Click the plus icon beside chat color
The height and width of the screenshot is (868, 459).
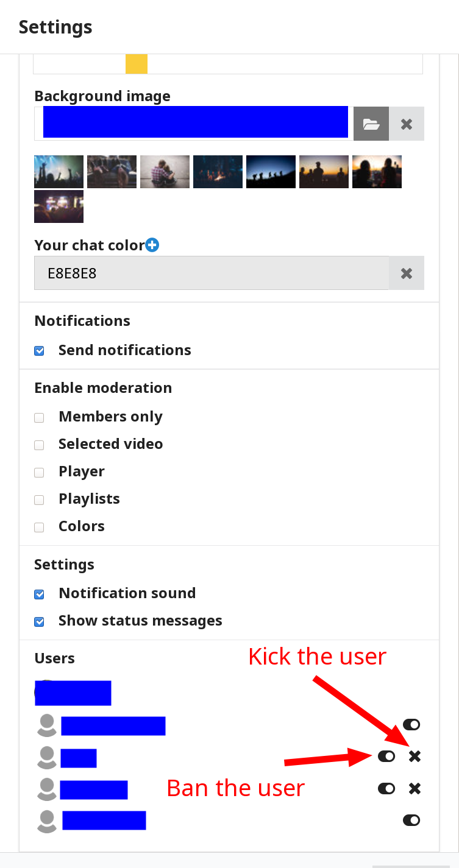(152, 245)
